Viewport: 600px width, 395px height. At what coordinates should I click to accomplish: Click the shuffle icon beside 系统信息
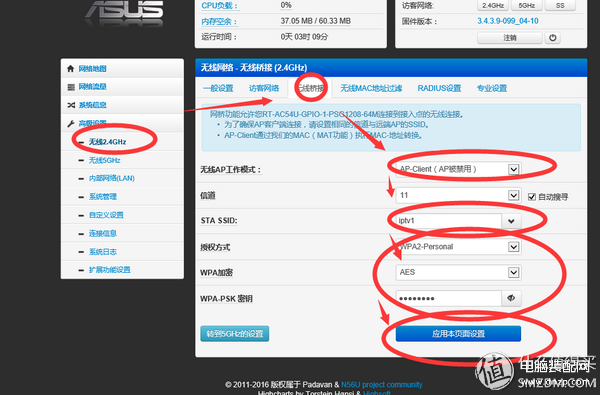tap(71, 105)
